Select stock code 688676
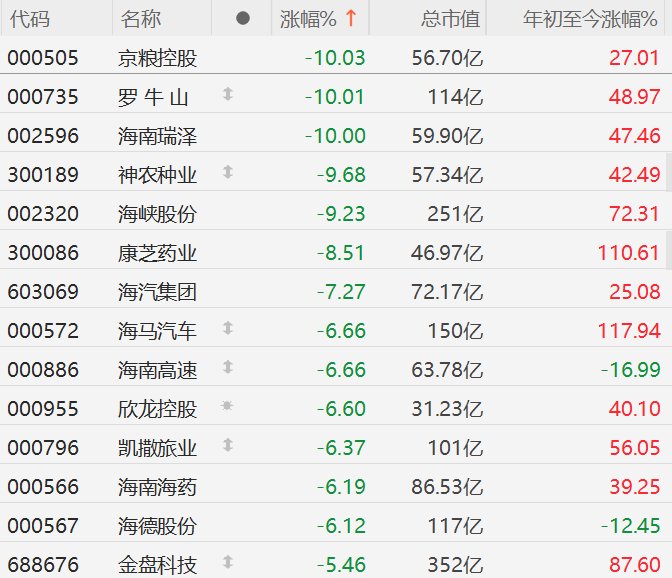 point(43,565)
